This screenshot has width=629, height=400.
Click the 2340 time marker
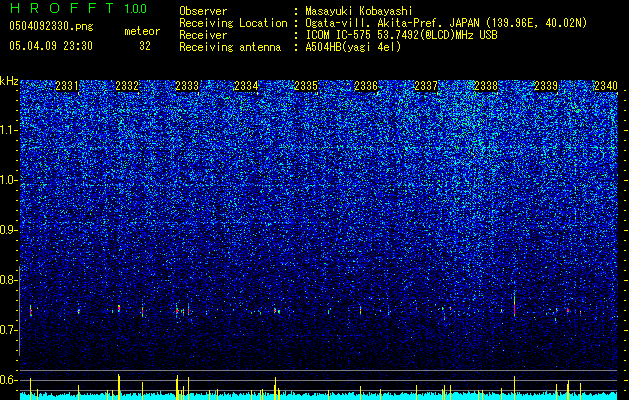click(x=606, y=85)
